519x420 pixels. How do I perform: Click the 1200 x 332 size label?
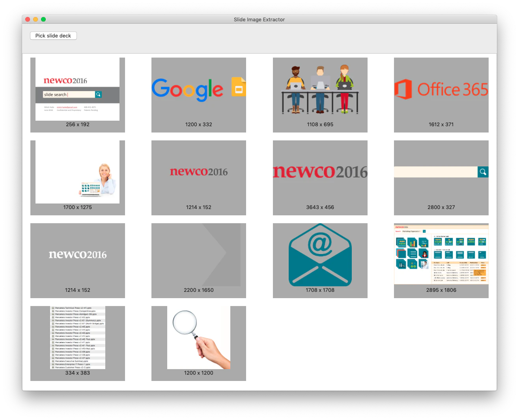tap(199, 124)
